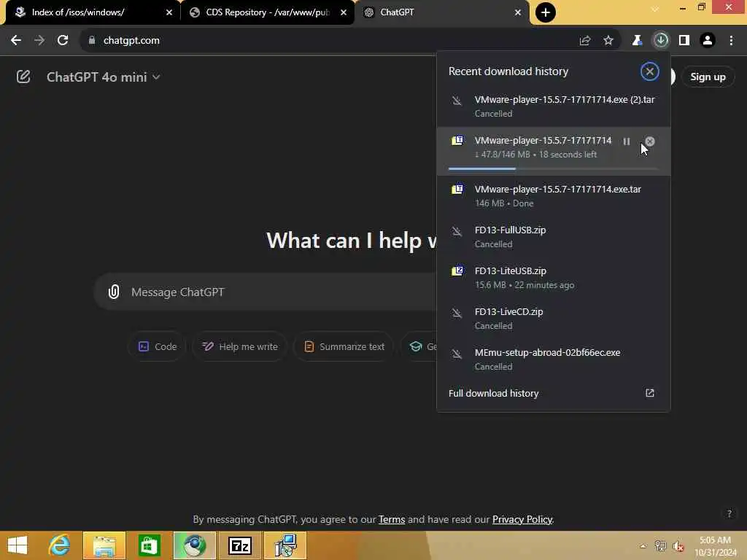Click the download progress bar
The height and width of the screenshot is (560, 747).
tap(553, 168)
